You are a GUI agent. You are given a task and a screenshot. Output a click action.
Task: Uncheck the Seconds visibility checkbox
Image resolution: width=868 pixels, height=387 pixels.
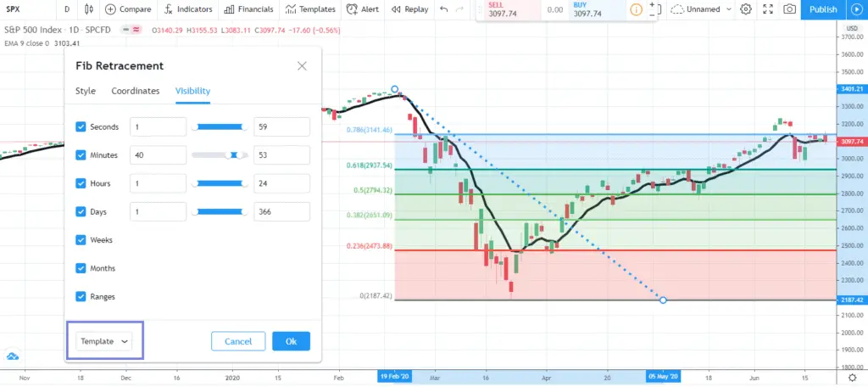click(81, 127)
